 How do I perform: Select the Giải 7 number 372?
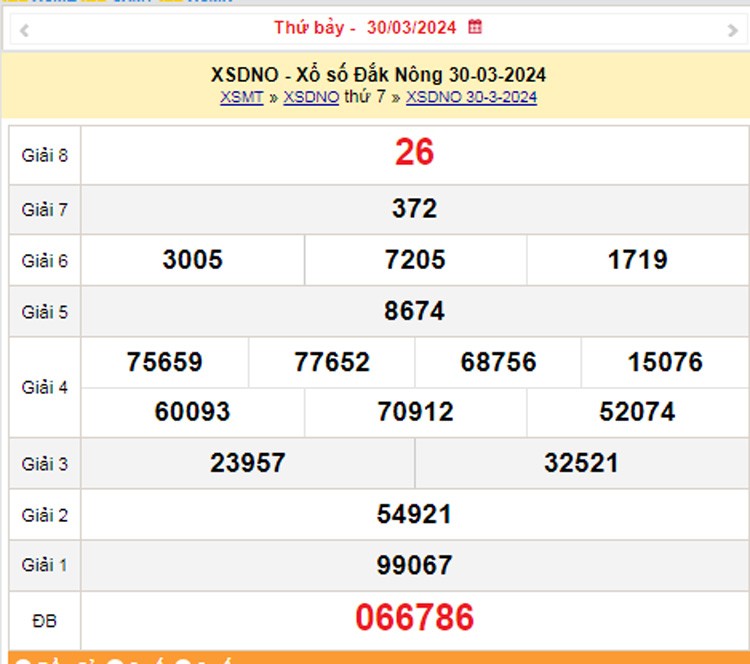(414, 209)
